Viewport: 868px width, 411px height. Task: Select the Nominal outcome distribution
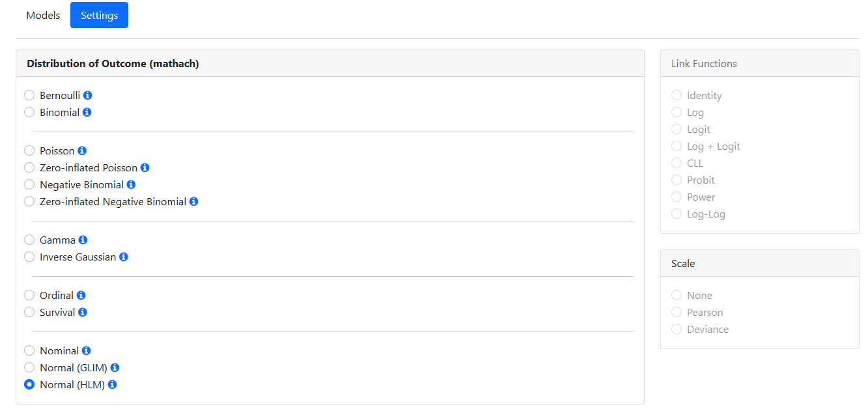(x=29, y=351)
